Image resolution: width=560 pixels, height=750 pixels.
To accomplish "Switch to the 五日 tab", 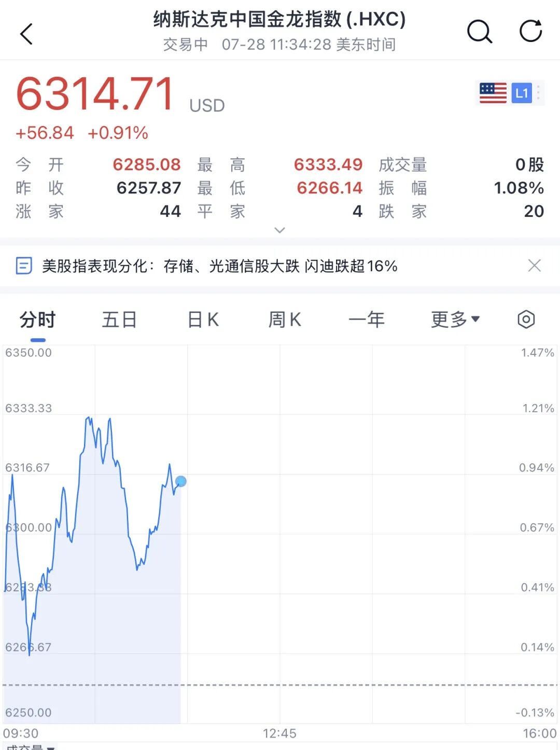I will pyautogui.click(x=119, y=320).
